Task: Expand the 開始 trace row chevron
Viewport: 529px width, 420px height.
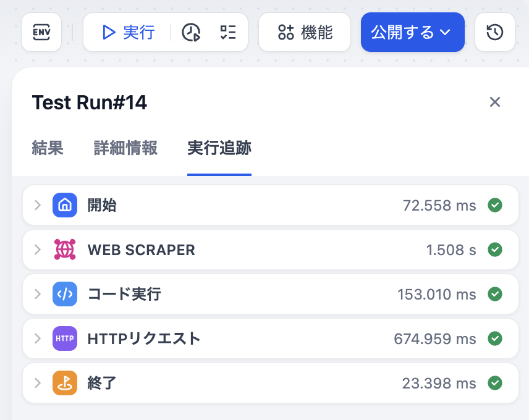Action: 38,205
